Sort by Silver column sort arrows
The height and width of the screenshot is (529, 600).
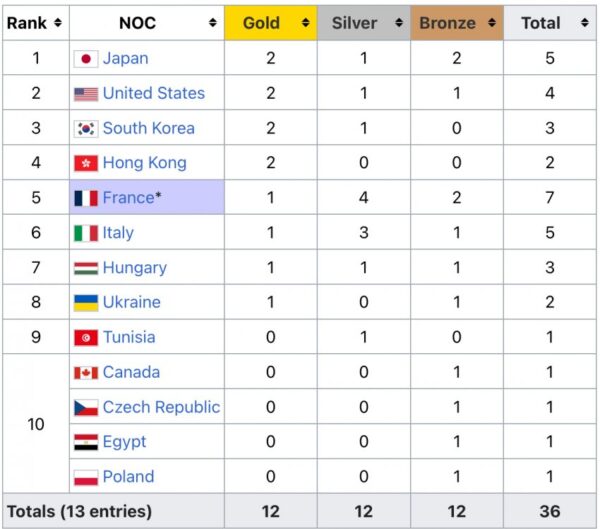(x=399, y=23)
